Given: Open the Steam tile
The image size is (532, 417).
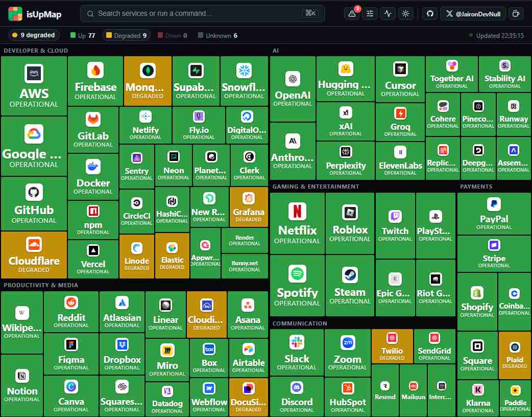Looking at the screenshot, I should click(x=350, y=286).
